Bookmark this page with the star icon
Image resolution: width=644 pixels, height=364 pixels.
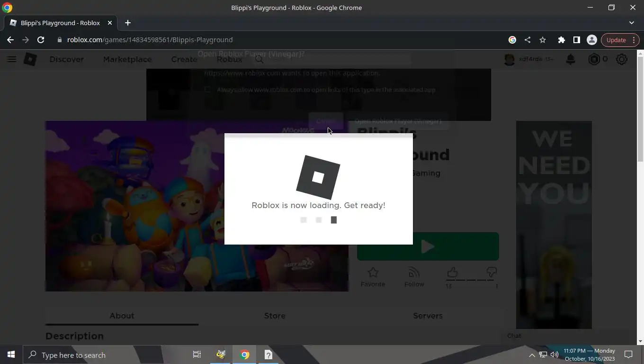click(543, 40)
